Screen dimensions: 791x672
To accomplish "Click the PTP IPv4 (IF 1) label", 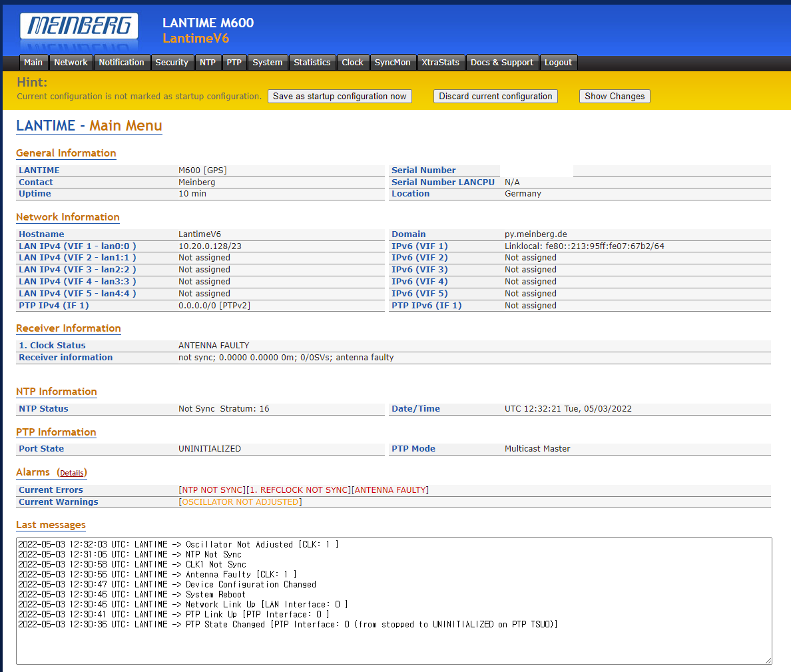I will pos(54,306).
